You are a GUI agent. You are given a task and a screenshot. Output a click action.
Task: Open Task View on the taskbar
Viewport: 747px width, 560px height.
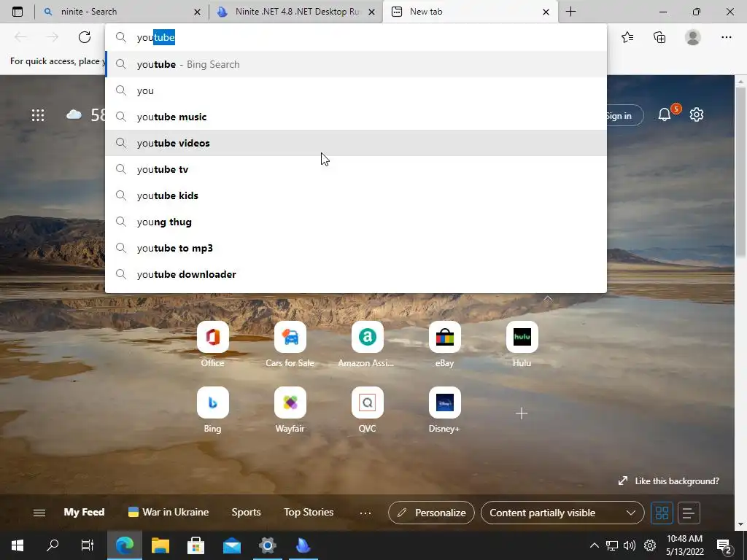88,545
